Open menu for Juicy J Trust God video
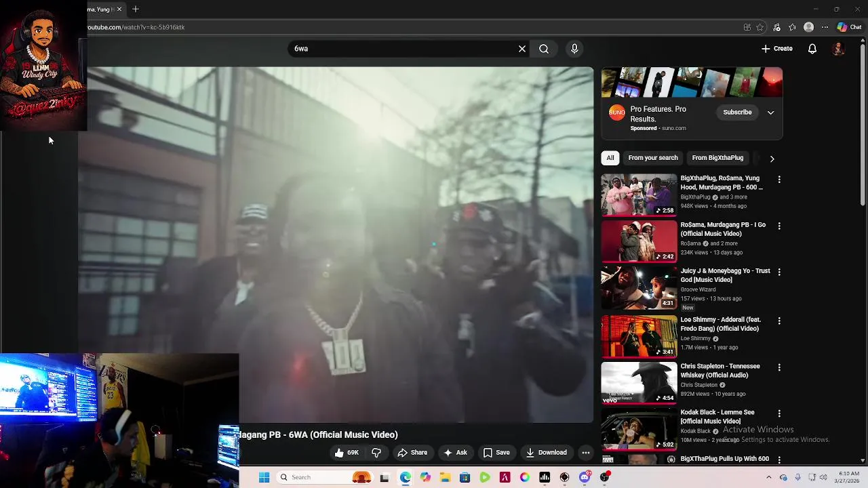Screen dimensions: 868x488 pyautogui.click(x=779, y=272)
